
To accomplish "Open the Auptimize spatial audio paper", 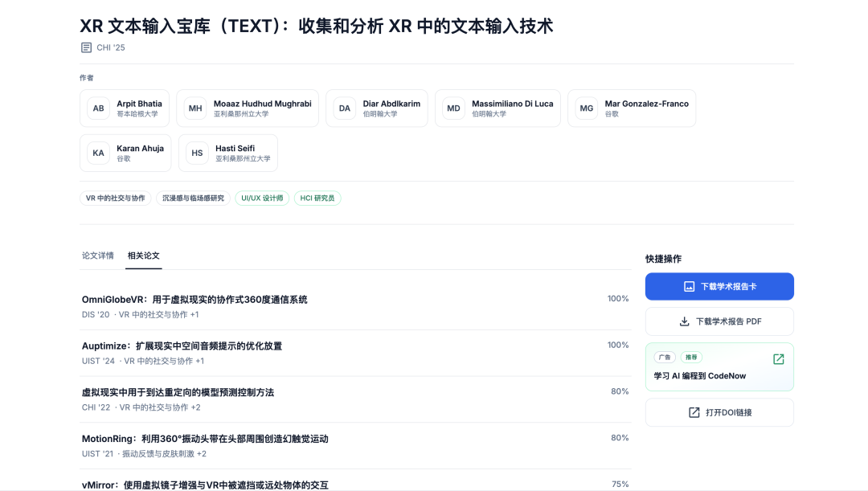I will [182, 346].
